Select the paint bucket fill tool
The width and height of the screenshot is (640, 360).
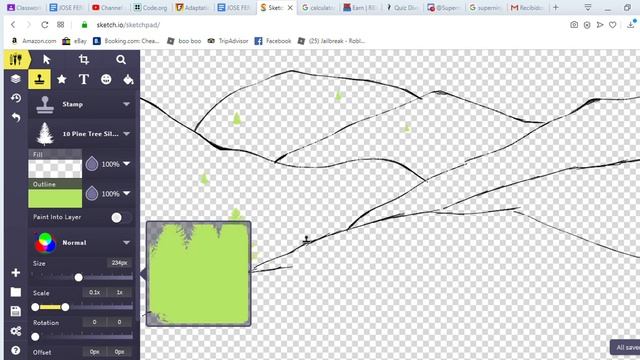tap(128, 79)
